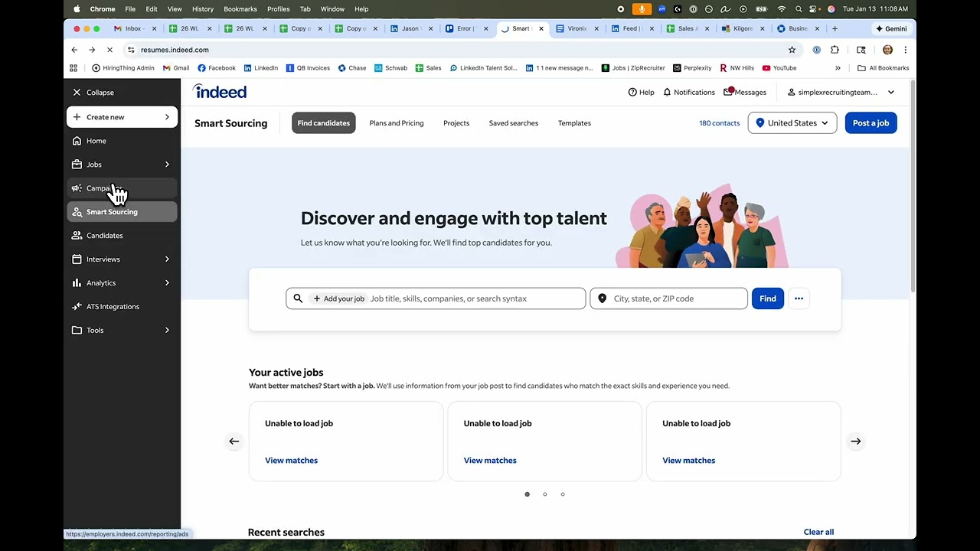This screenshot has height=551, width=980.
Task: Click the Post a job button
Action: pos(871,123)
